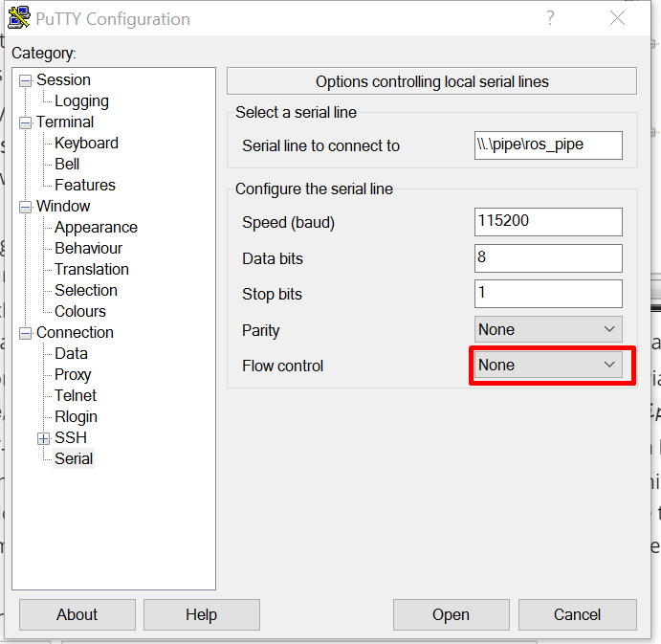Select the Keyboard category
The width and height of the screenshot is (661, 644).
(86, 144)
